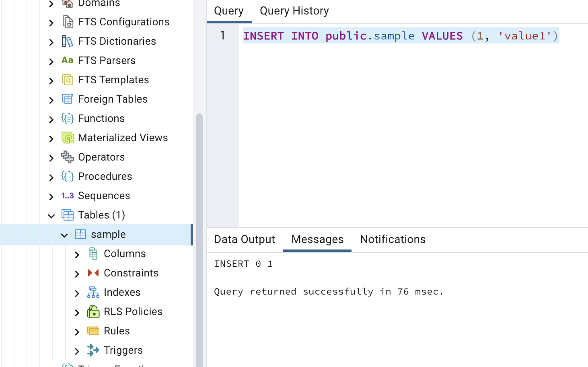Click line number 1 in the editor

click(x=222, y=35)
